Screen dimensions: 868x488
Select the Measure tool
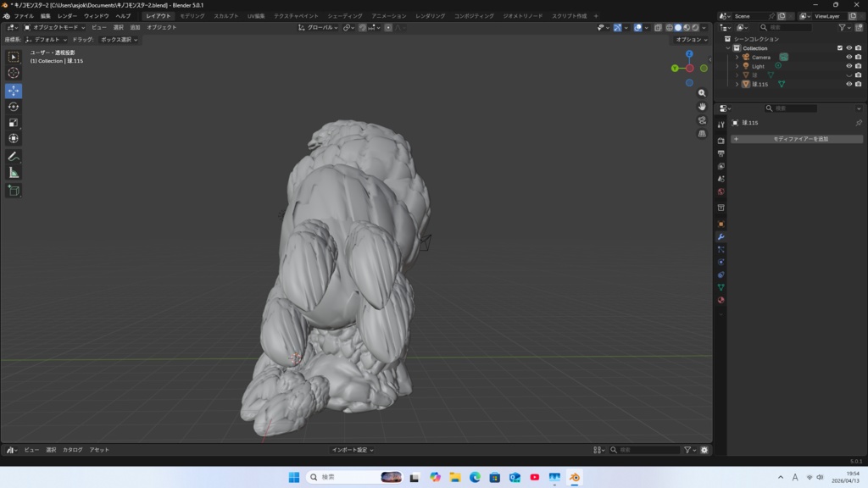(x=14, y=173)
